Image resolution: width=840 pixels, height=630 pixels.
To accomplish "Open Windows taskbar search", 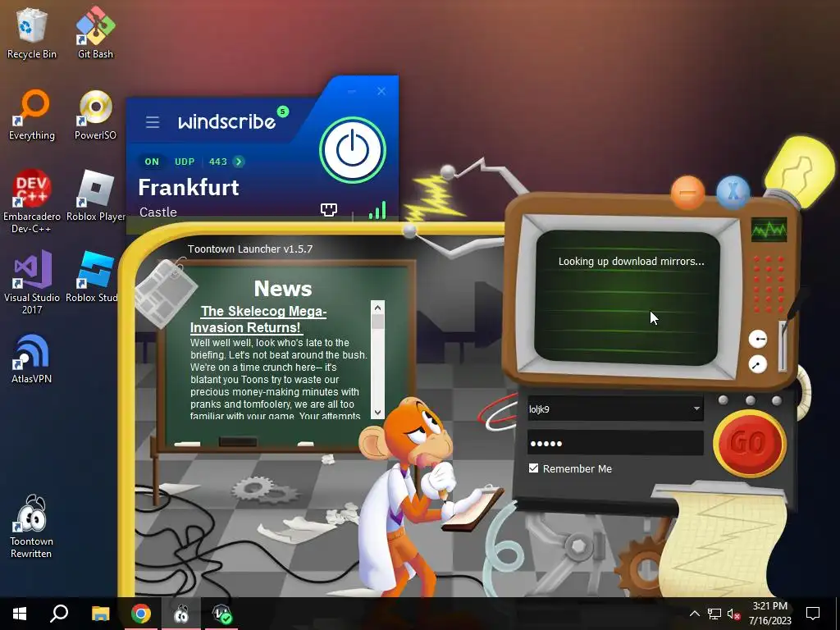I will pos(59,614).
